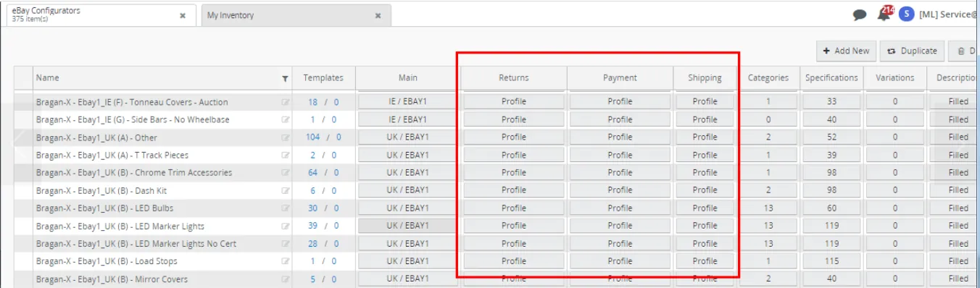This screenshot has width=980, height=288.
Task: Edit name icon for Side Bars - No Wheelbase
Action: [286, 119]
